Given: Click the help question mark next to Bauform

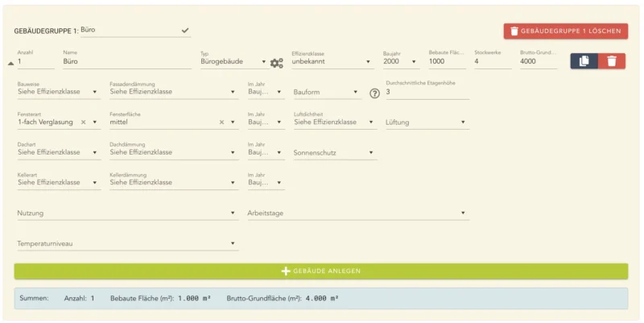Looking at the screenshot, I should coord(374,93).
